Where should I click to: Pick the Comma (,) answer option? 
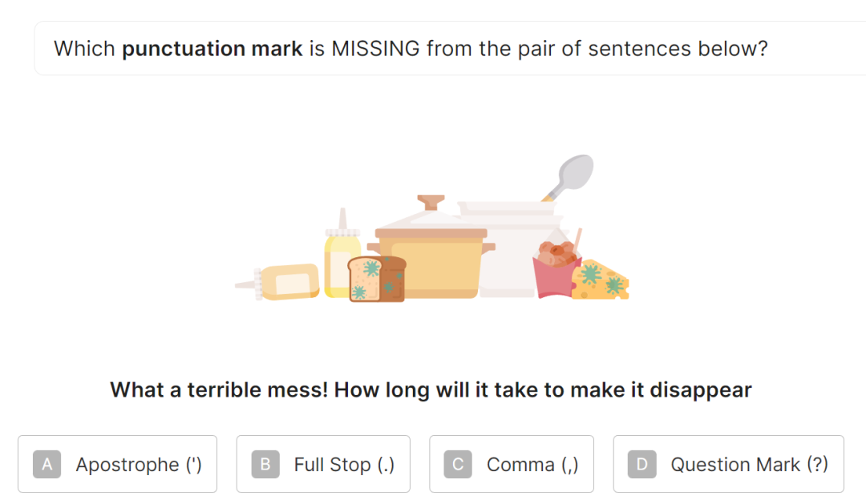click(x=512, y=464)
